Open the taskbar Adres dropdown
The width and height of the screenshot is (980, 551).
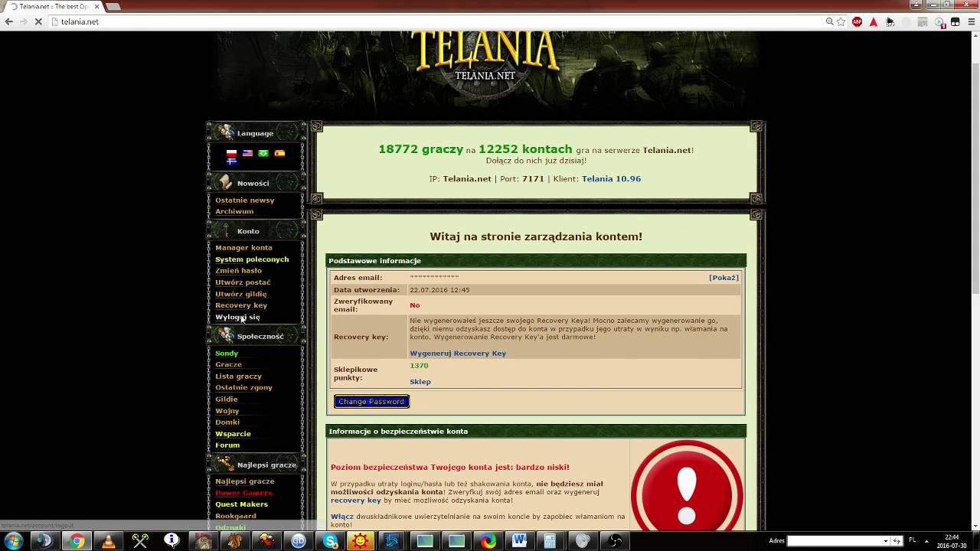tap(886, 541)
